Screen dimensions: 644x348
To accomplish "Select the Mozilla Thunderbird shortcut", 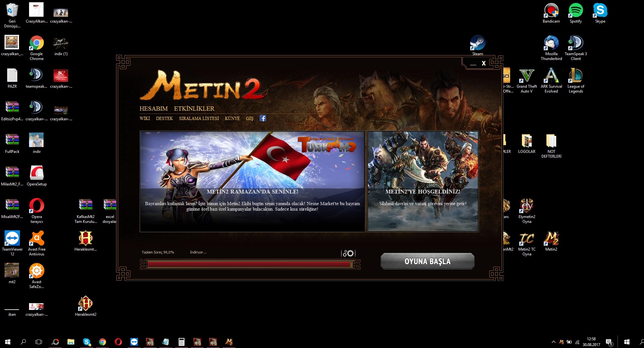I will (x=551, y=48).
